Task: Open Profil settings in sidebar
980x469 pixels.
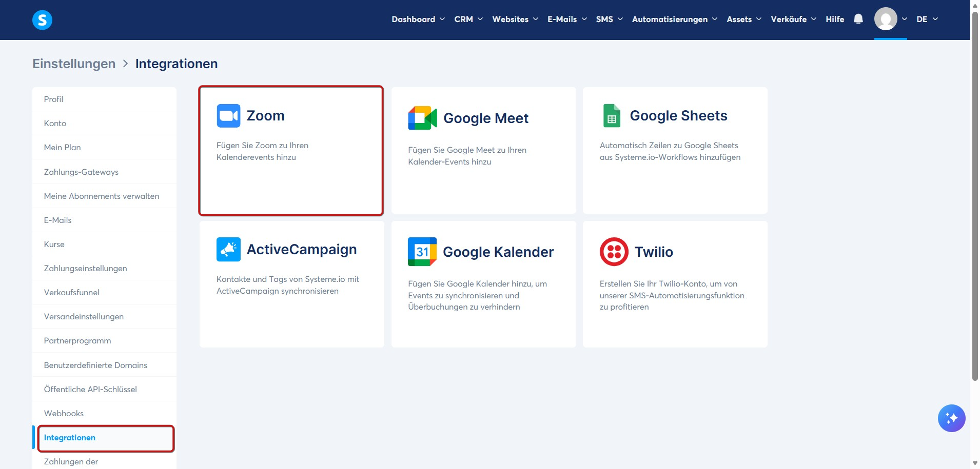Action: (x=104, y=99)
